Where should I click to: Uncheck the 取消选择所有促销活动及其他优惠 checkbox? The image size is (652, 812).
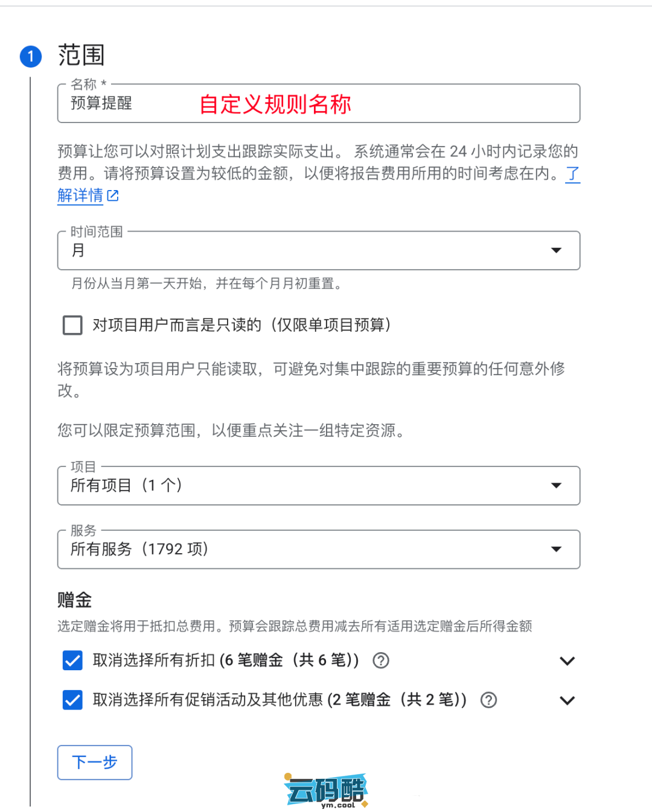72,700
